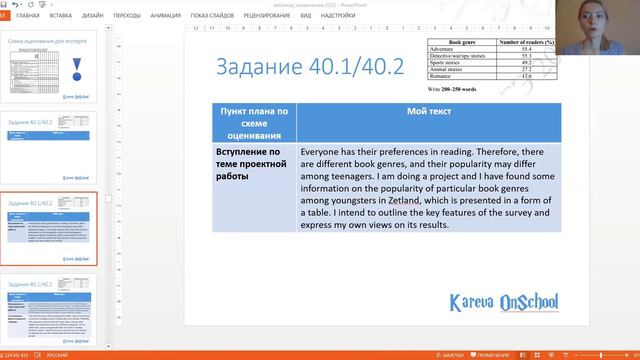
Task: Switch to the РЕЦЕНЗИРОВАНИЕ tab
Action: (267, 16)
